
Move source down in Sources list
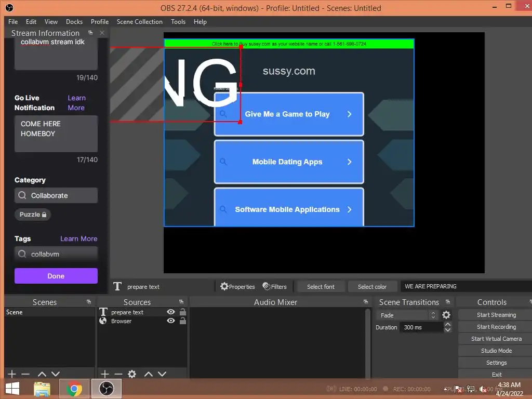pos(162,374)
